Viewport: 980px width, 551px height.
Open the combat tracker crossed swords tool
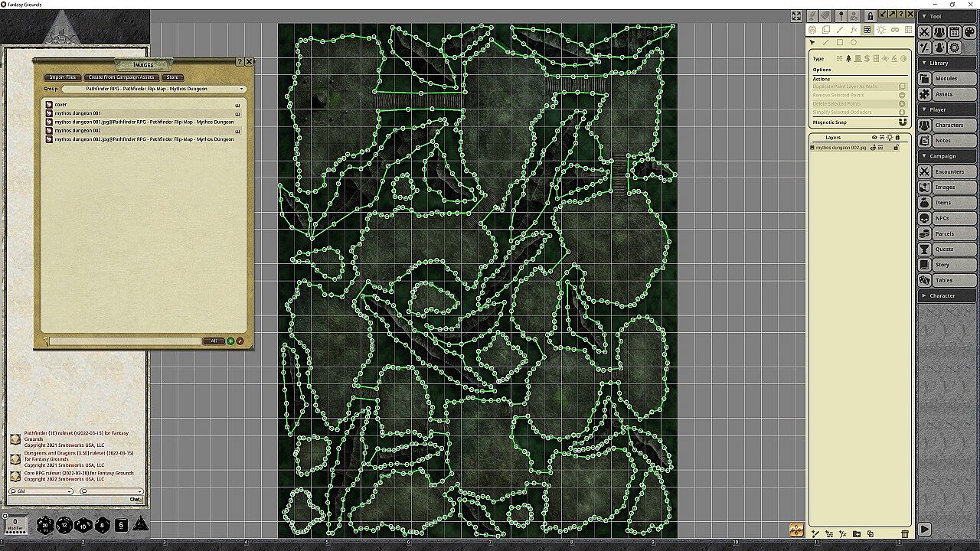pyautogui.click(x=925, y=32)
